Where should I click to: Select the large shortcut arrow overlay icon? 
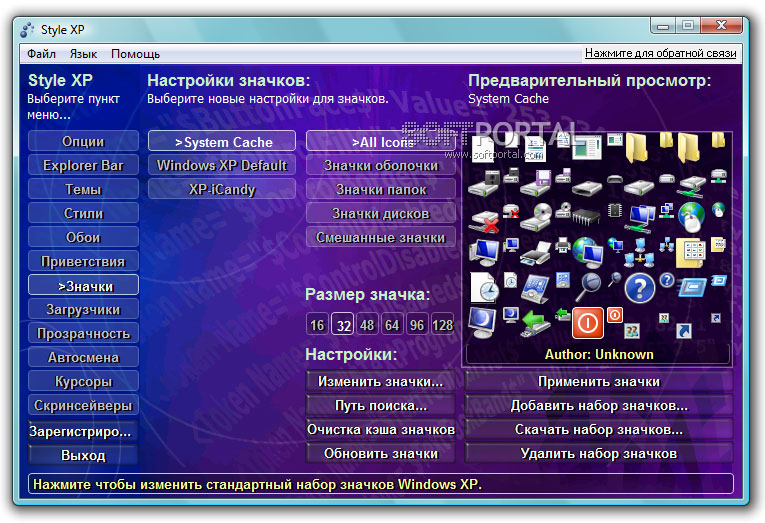coord(684,331)
